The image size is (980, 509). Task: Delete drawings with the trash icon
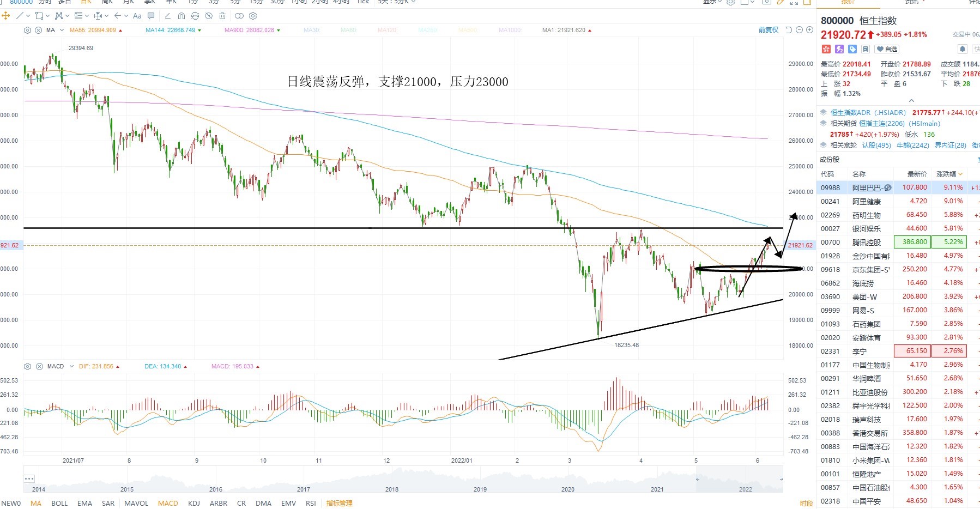pyautogui.click(x=222, y=16)
